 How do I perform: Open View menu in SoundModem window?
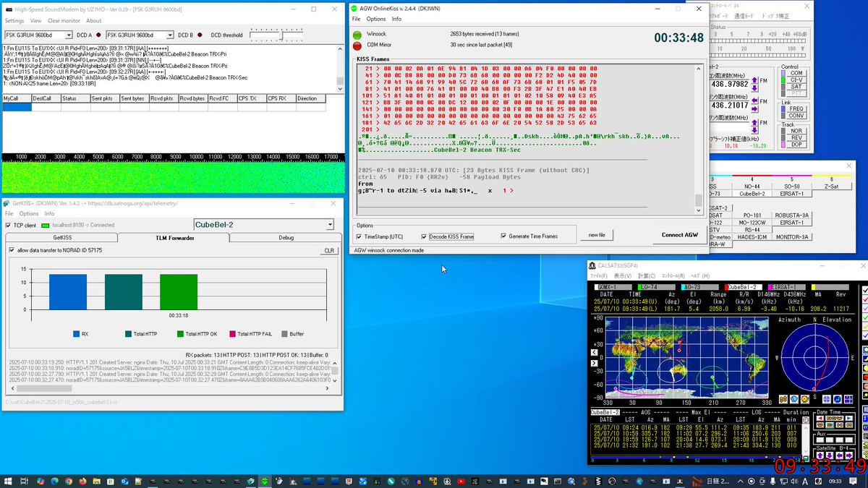click(35, 21)
